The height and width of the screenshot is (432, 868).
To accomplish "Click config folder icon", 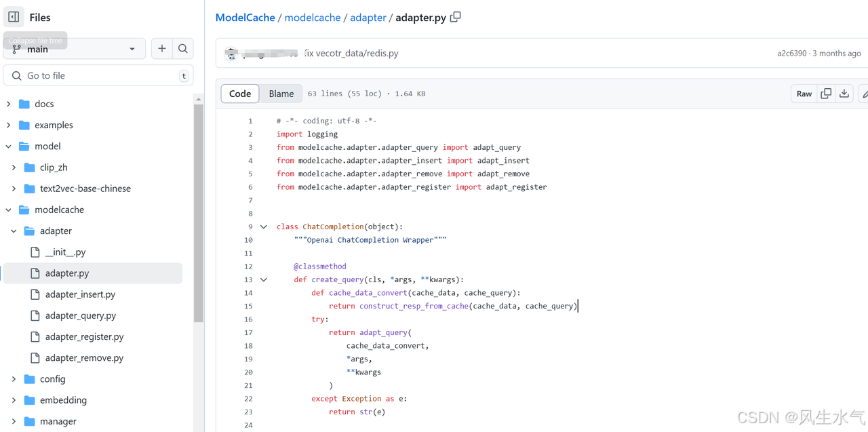I will click(29, 379).
